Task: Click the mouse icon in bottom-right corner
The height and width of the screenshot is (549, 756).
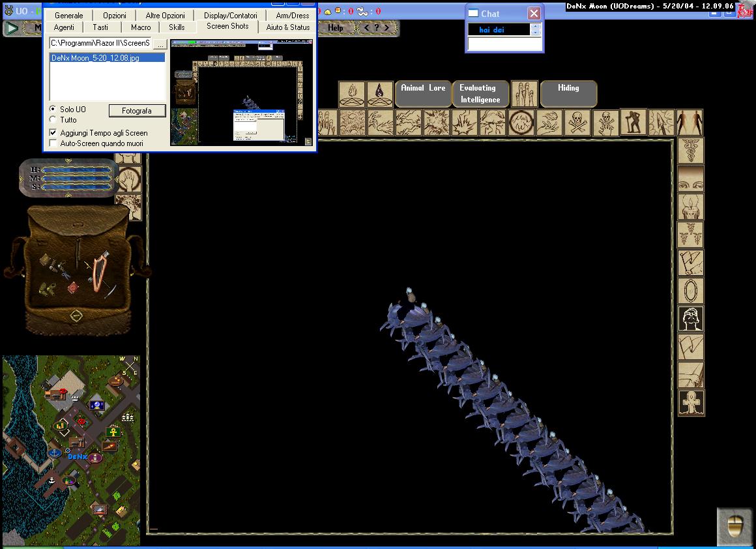Action: [734, 526]
